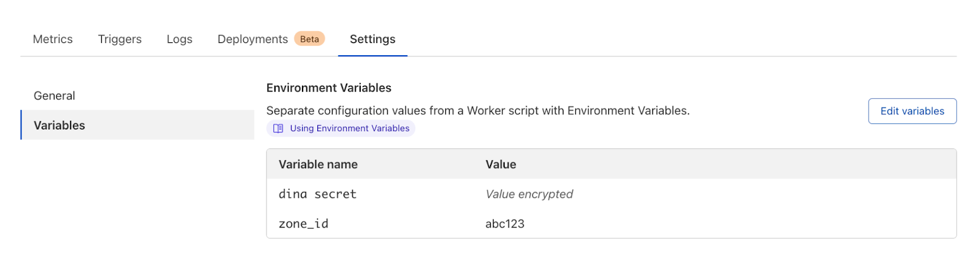The image size is (980, 268).
Task: Go to the Deployments tab
Action: click(271, 39)
